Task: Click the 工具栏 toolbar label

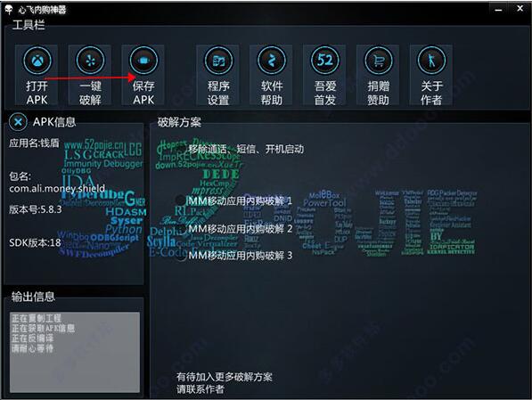Action: click(29, 25)
